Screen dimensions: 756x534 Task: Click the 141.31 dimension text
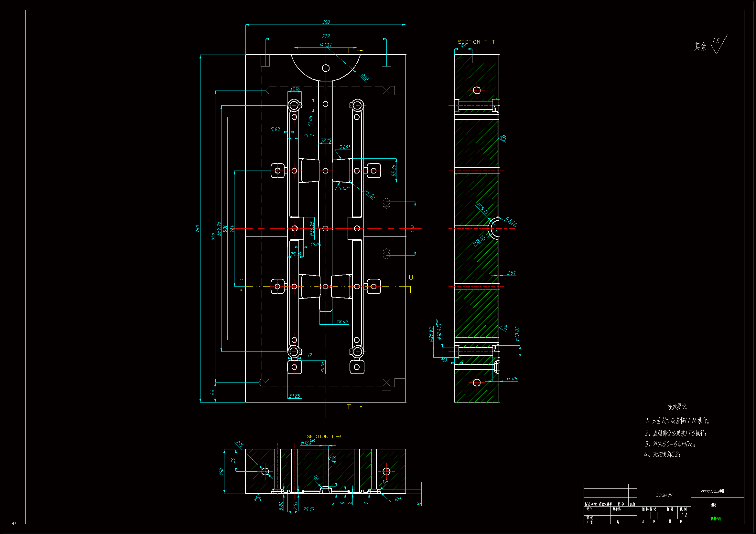pos(325,45)
